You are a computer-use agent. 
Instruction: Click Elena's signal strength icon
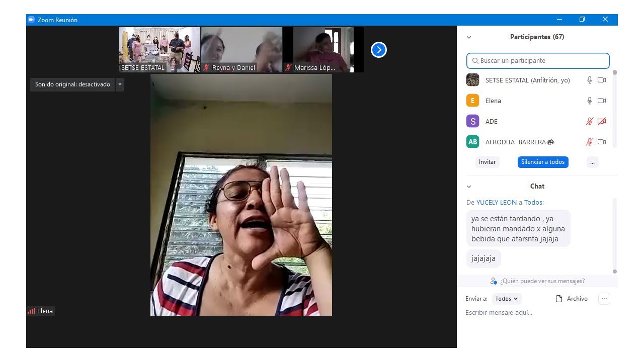click(31, 311)
